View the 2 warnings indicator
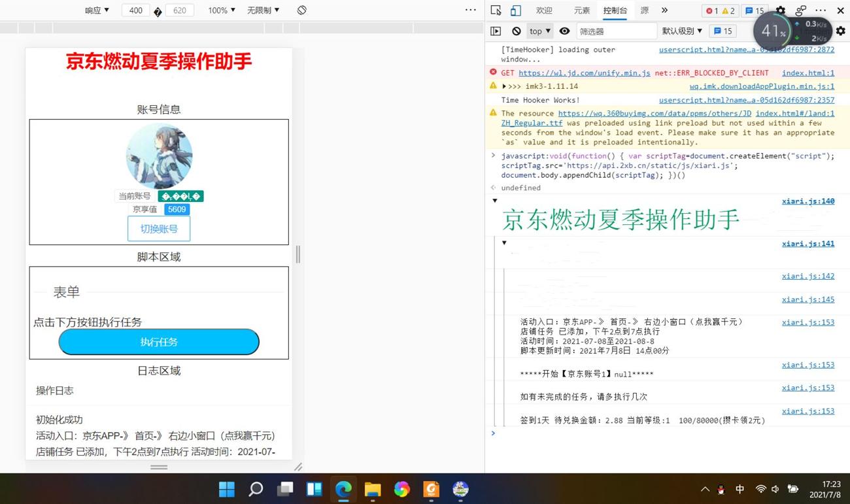The width and height of the screenshot is (850, 504). tap(728, 10)
